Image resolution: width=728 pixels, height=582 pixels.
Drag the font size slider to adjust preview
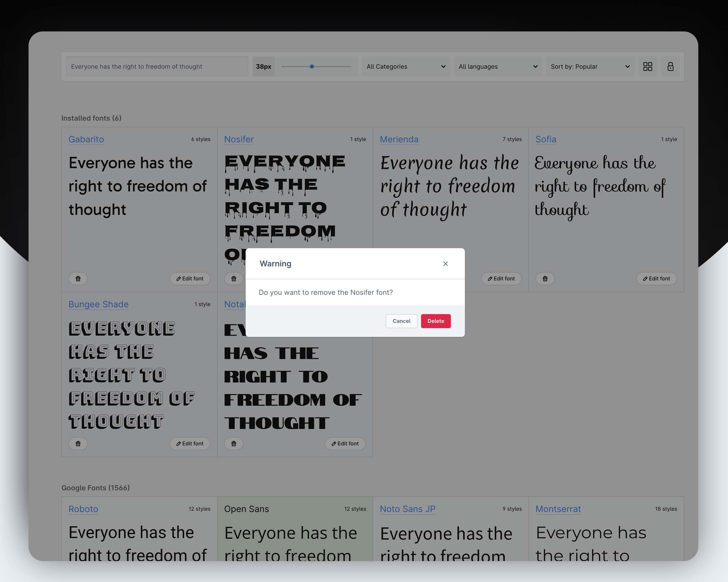click(312, 67)
